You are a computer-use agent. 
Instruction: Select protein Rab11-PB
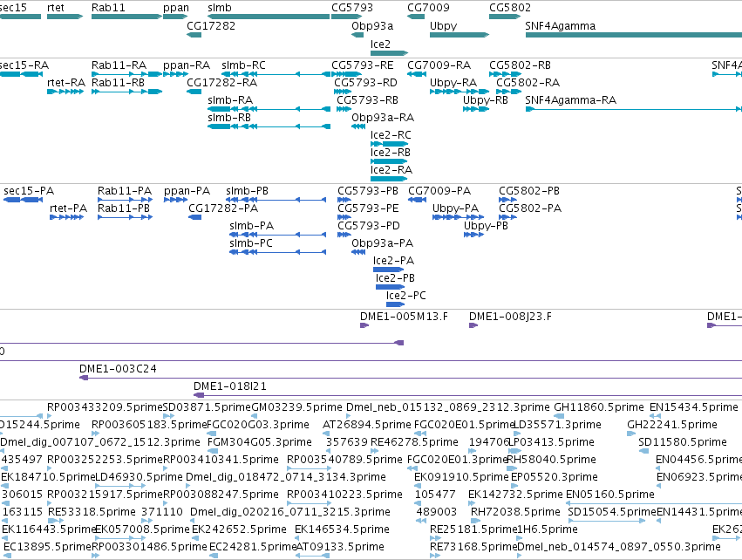tap(125, 217)
